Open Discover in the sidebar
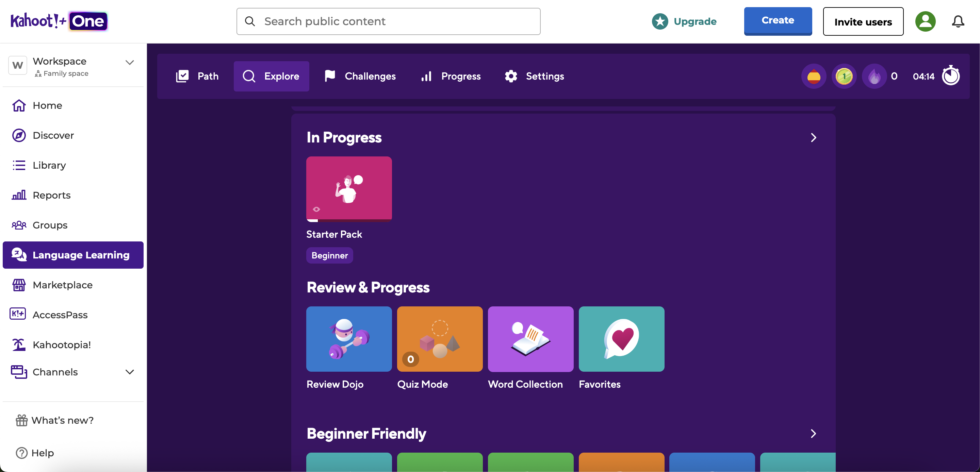 point(73,135)
